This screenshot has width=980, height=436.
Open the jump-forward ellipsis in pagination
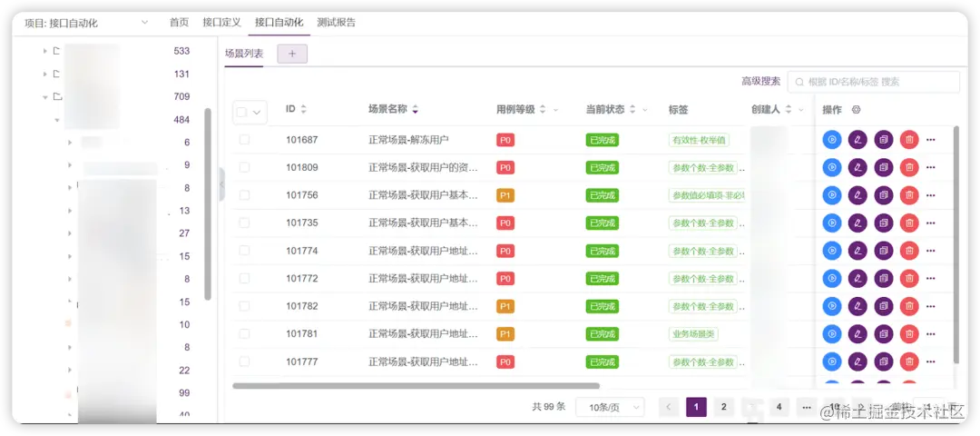[x=807, y=407]
